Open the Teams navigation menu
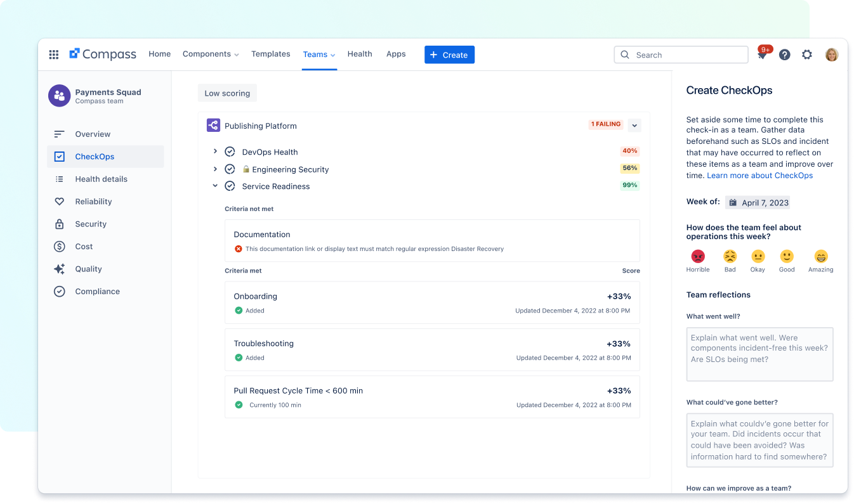Image resolution: width=854 pixels, height=504 pixels. tap(319, 55)
